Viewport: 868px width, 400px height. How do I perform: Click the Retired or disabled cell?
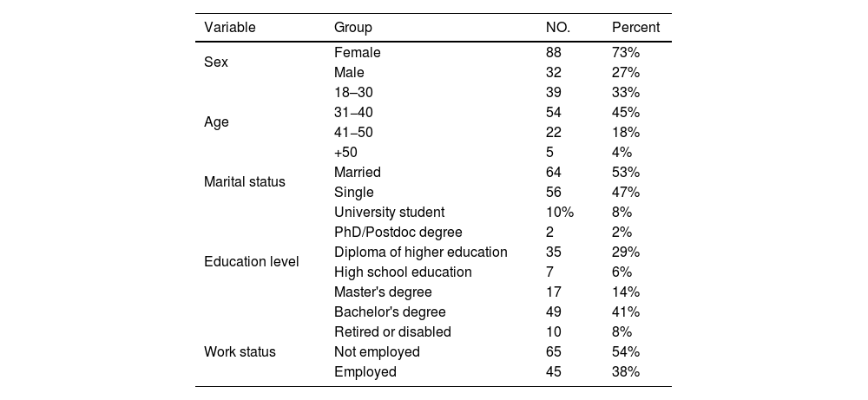392,332
